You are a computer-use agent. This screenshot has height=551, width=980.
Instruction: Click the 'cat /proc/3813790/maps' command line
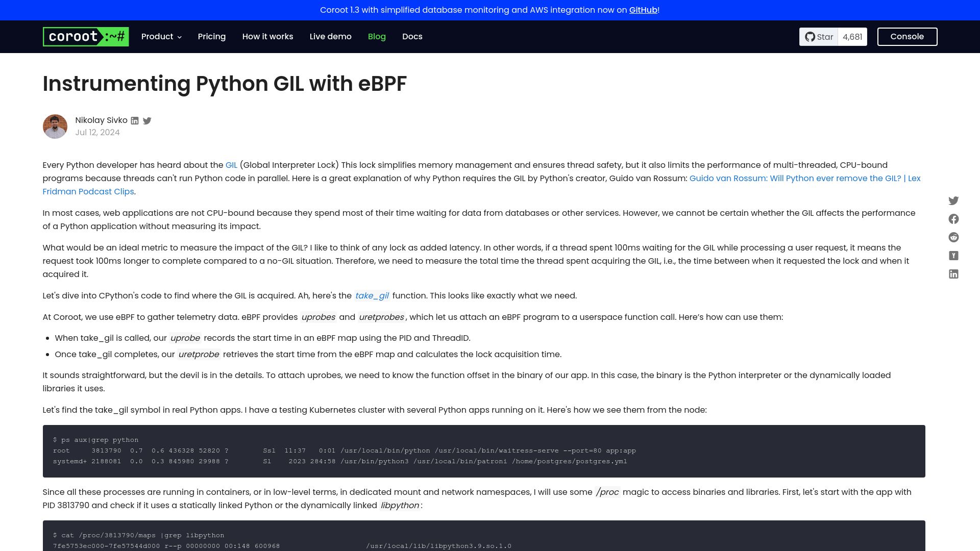[139, 535]
